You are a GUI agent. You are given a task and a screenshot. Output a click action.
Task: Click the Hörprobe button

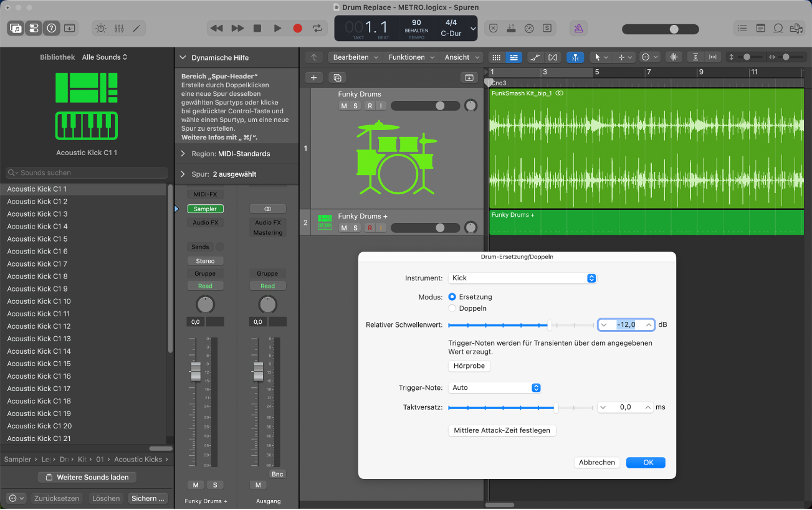(469, 366)
